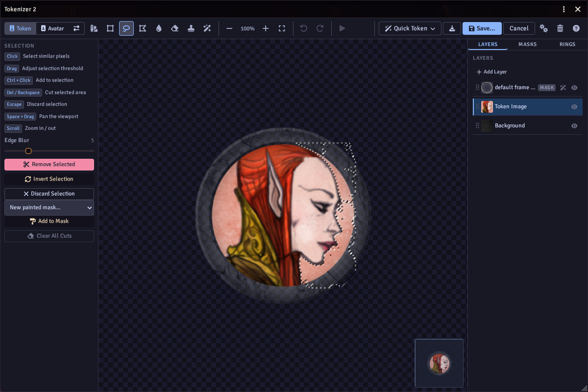Toggle visibility of Token Image layer
This screenshot has height=392, width=588.
[x=574, y=107]
